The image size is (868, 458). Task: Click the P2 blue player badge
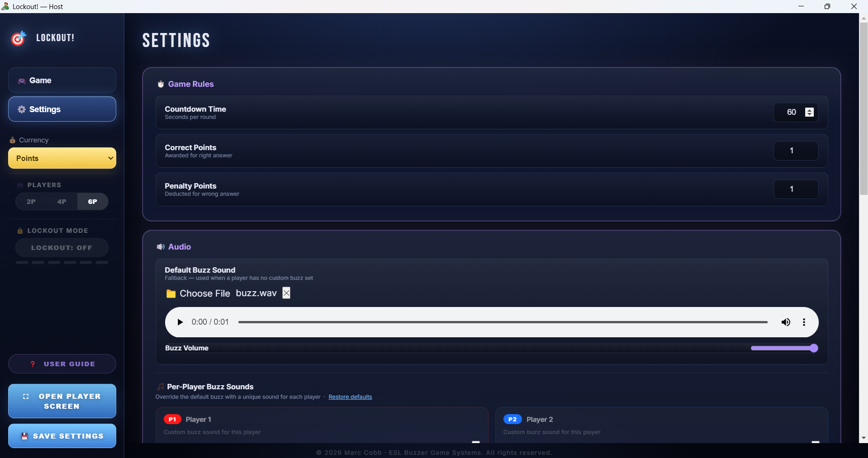coord(512,420)
